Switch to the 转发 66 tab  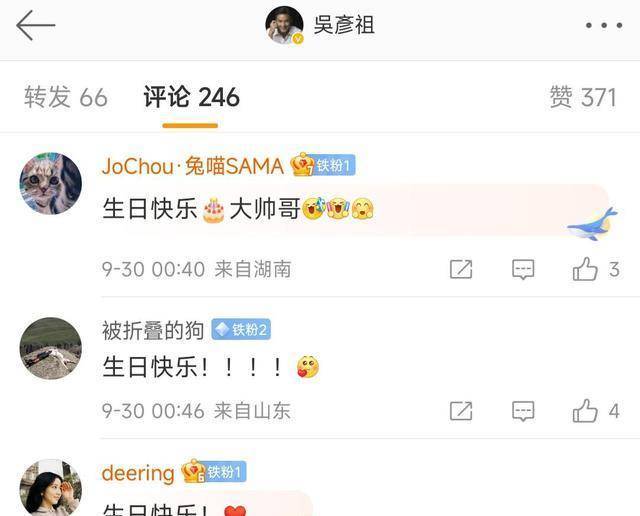click(x=65, y=97)
